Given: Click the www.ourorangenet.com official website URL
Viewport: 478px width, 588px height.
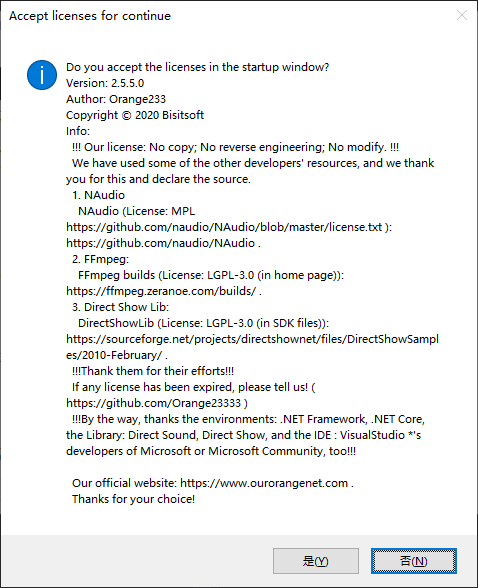Looking at the screenshot, I should click(264, 483).
